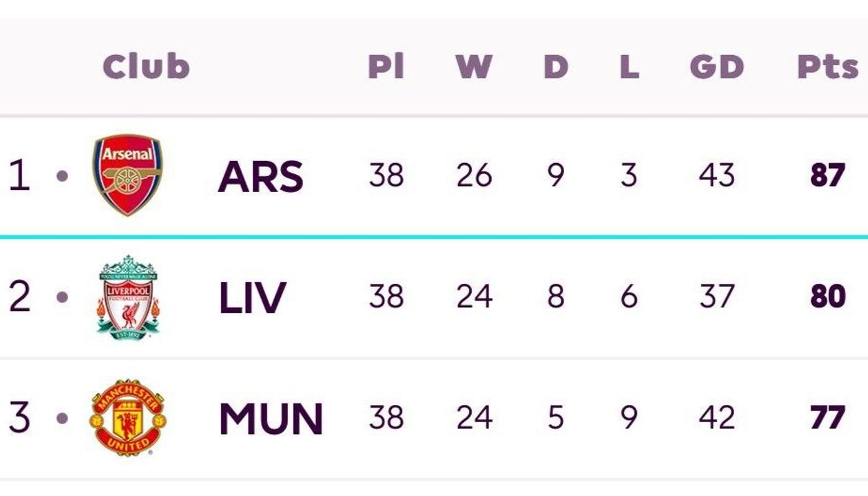Click Arsenal's goal difference 43
Viewport: 868px width, 496px height.
(717, 175)
